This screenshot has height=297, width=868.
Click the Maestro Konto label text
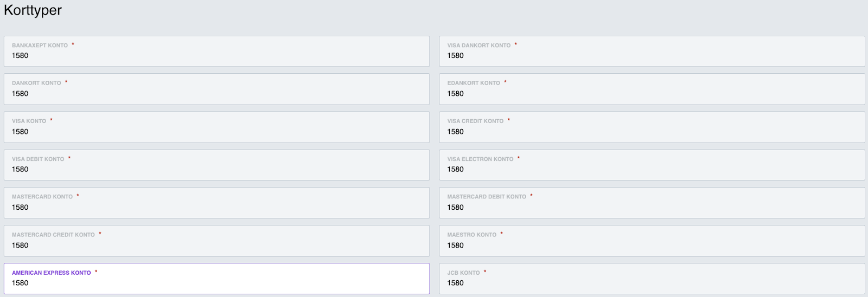[472, 235]
